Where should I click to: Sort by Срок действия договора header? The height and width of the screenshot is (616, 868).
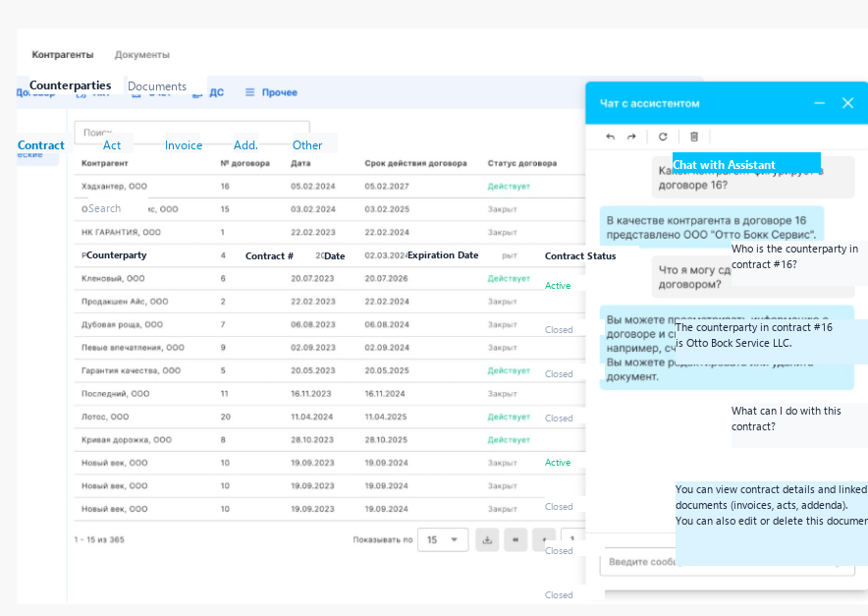tap(415, 163)
